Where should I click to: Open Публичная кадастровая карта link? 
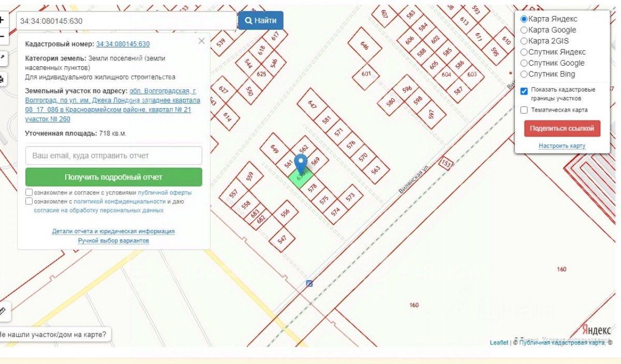(561, 343)
